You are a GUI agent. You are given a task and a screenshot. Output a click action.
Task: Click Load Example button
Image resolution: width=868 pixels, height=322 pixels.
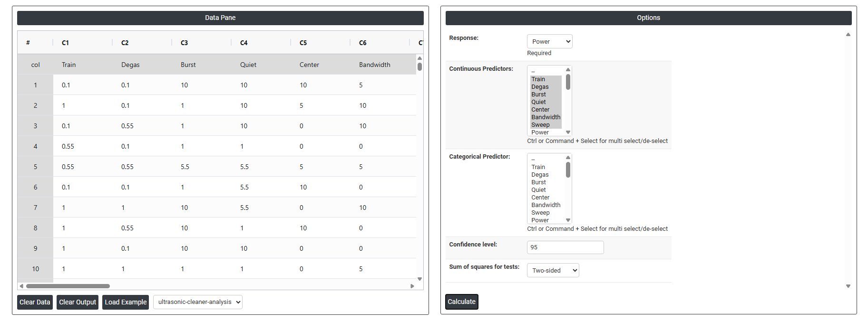[x=126, y=302]
